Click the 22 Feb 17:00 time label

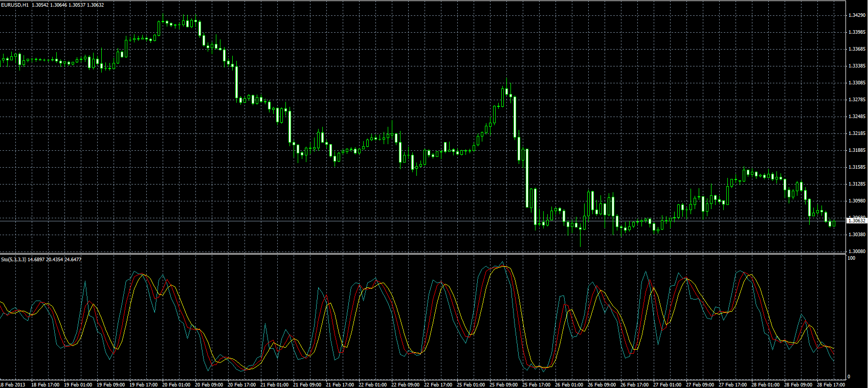(438, 385)
